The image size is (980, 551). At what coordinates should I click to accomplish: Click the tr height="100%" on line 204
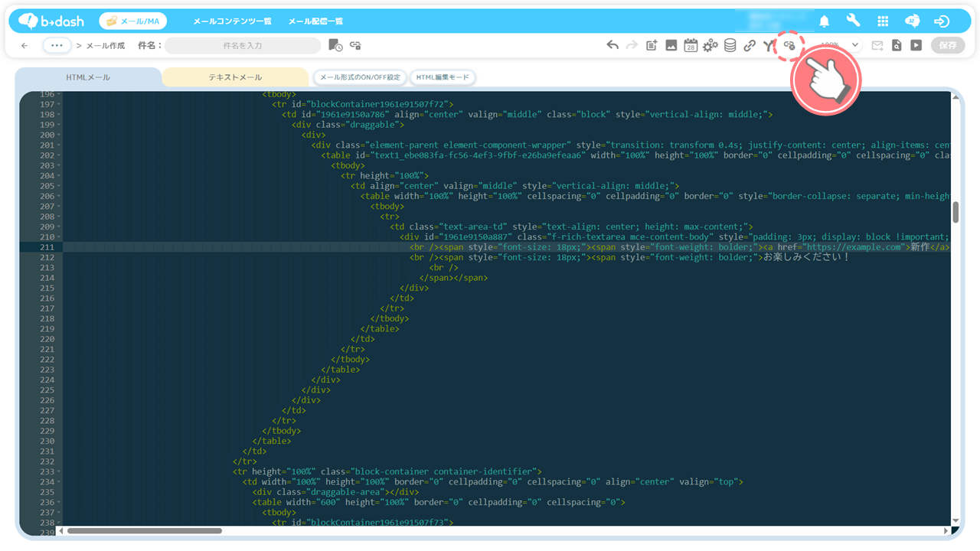tap(384, 176)
